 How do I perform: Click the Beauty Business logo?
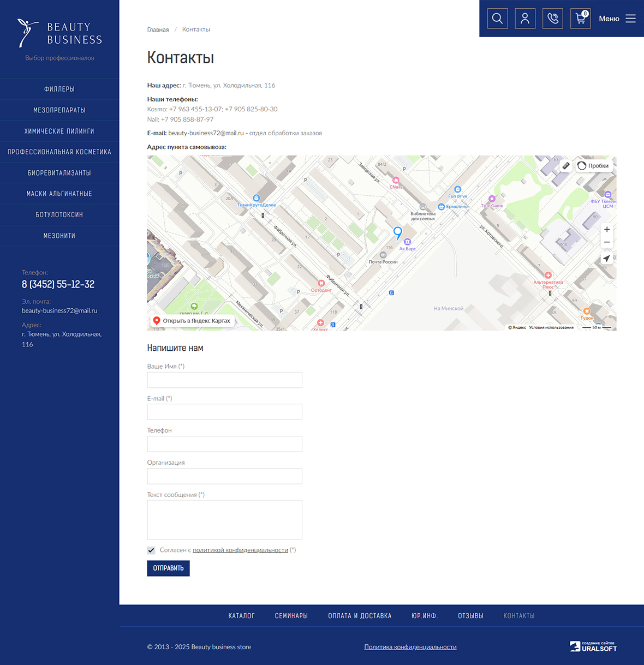click(x=59, y=34)
